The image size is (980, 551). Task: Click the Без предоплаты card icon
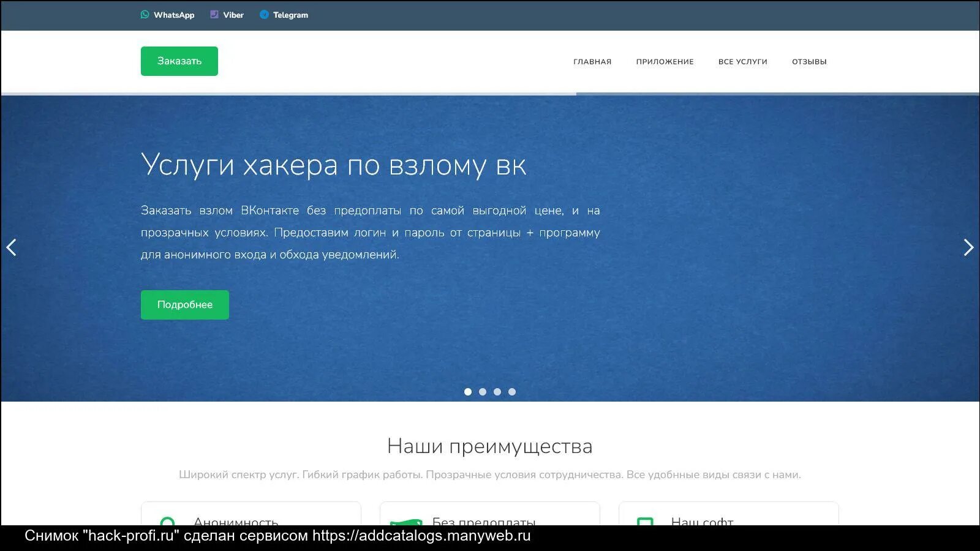tap(406, 522)
